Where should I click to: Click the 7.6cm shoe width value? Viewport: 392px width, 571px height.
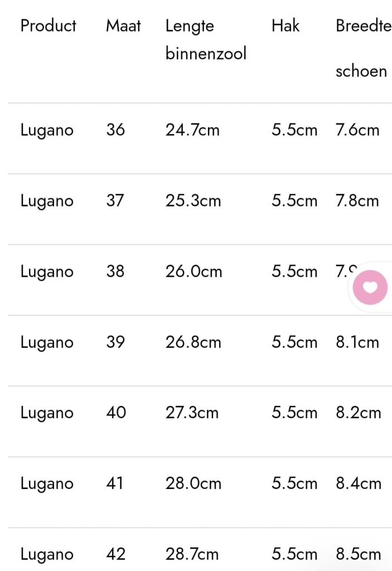pos(357,130)
